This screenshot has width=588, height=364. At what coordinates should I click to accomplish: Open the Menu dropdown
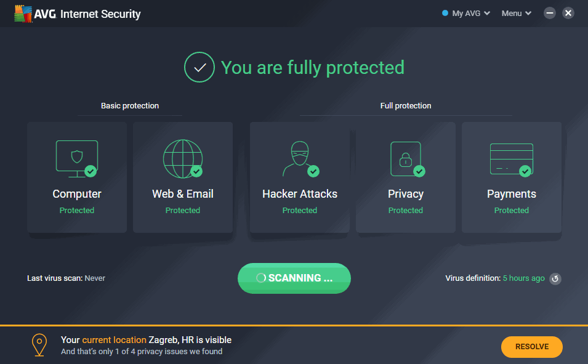coord(517,14)
